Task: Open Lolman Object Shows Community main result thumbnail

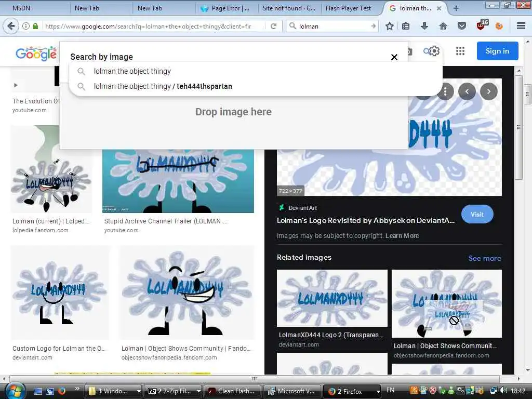Action: click(187, 293)
